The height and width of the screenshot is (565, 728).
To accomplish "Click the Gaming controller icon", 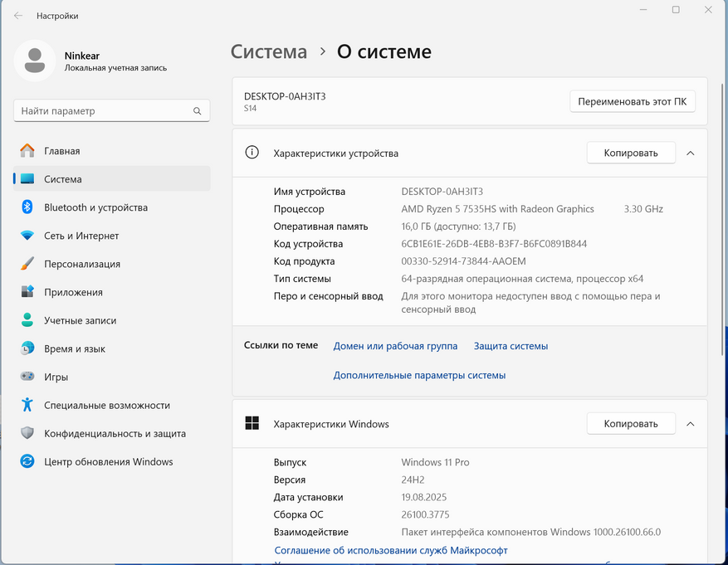I will (27, 377).
